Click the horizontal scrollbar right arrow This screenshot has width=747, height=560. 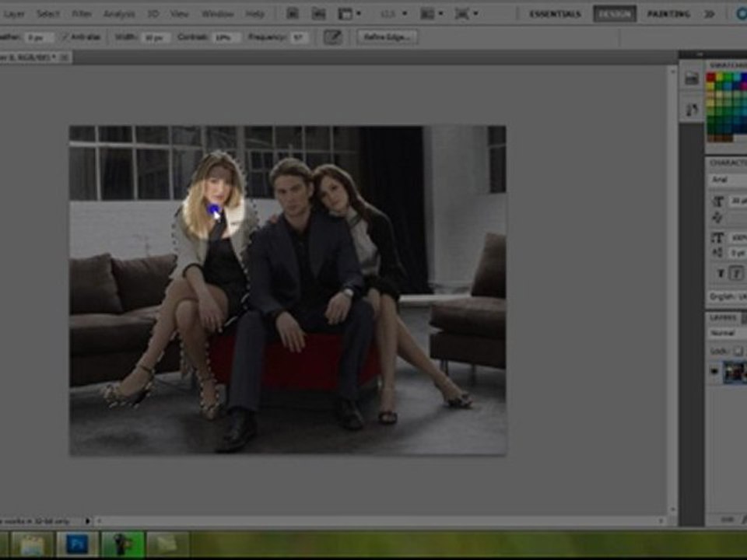pos(661,521)
